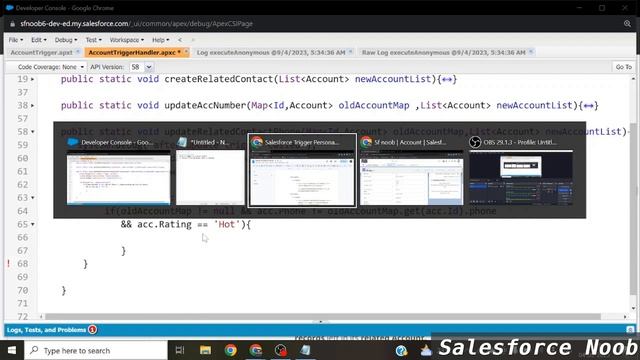Screen dimensions: 640x360
Task: Open the Help menu
Action: point(160,40)
